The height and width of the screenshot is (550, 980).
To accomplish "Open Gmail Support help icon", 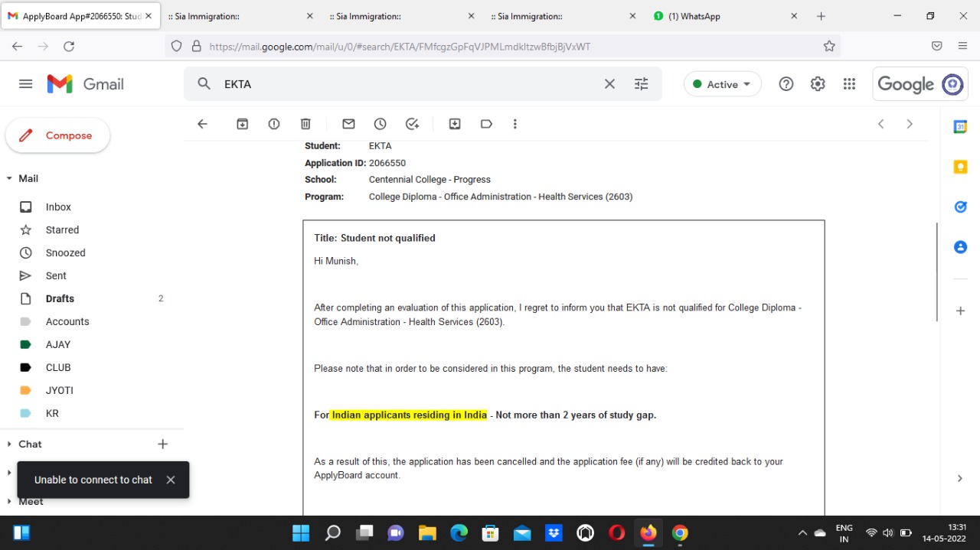I will [786, 84].
